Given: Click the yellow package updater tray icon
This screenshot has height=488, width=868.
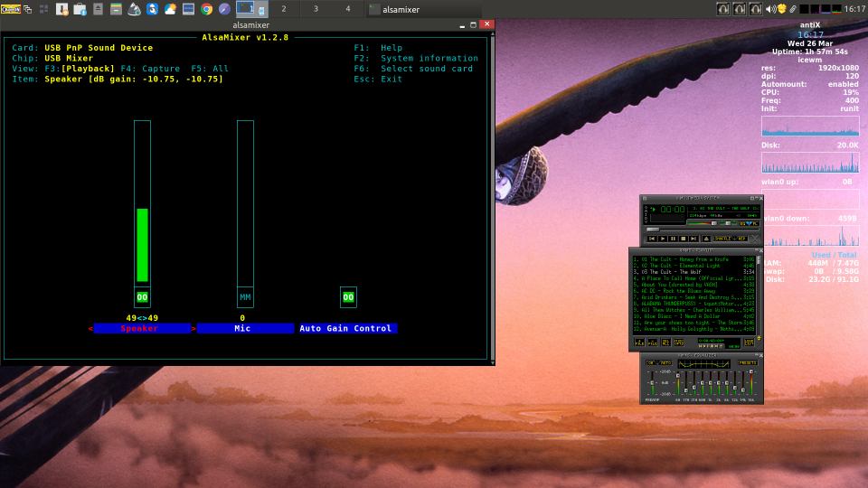Looking at the screenshot, I should pyautogui.click(x=781, y=9).
